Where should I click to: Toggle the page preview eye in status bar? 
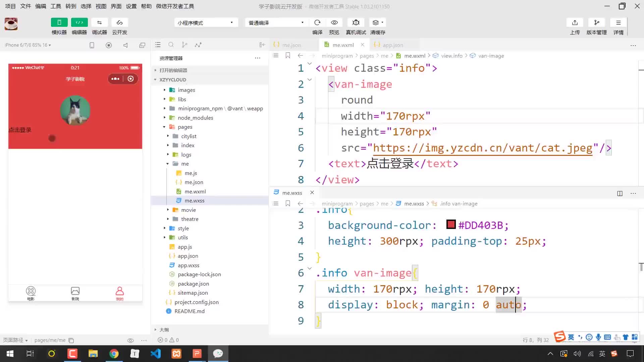pyautogui.click(x=130, y=340)
